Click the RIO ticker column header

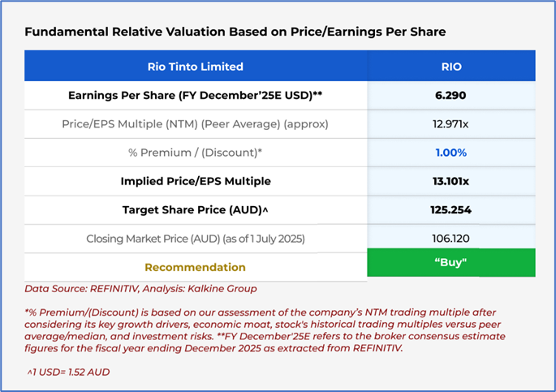[x=450, y=67]
